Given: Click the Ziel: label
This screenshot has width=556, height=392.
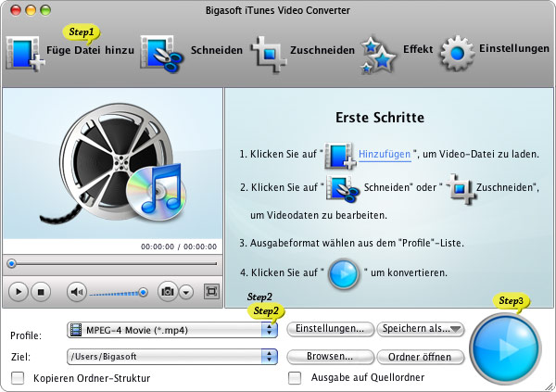Looking at the screenshot, I should (x=20, y=357).
